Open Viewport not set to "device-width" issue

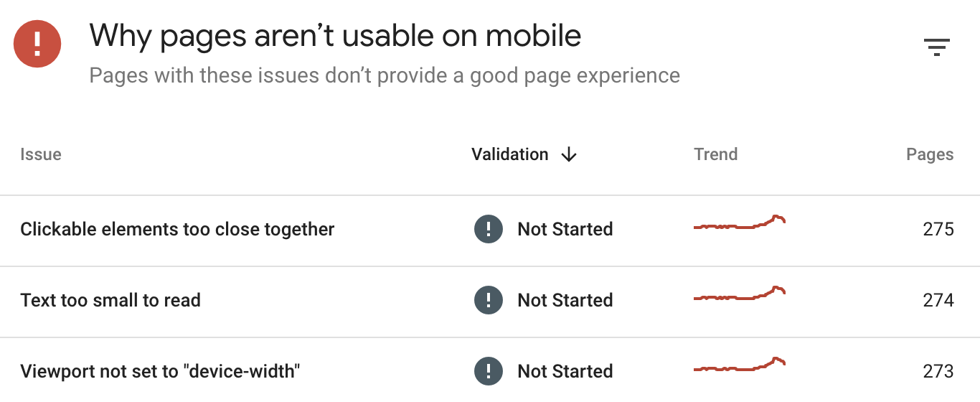click(160, 371)
